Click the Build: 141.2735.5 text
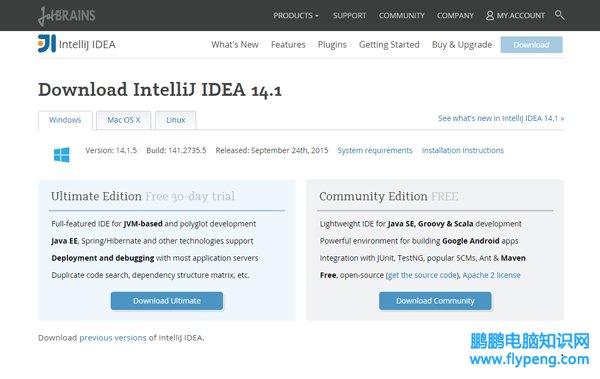600x379 pixels. tap(176, 150)
